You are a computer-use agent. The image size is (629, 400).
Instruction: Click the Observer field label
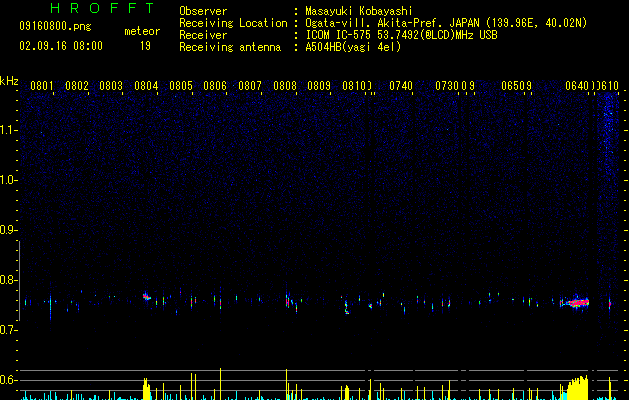coord(203,11)
